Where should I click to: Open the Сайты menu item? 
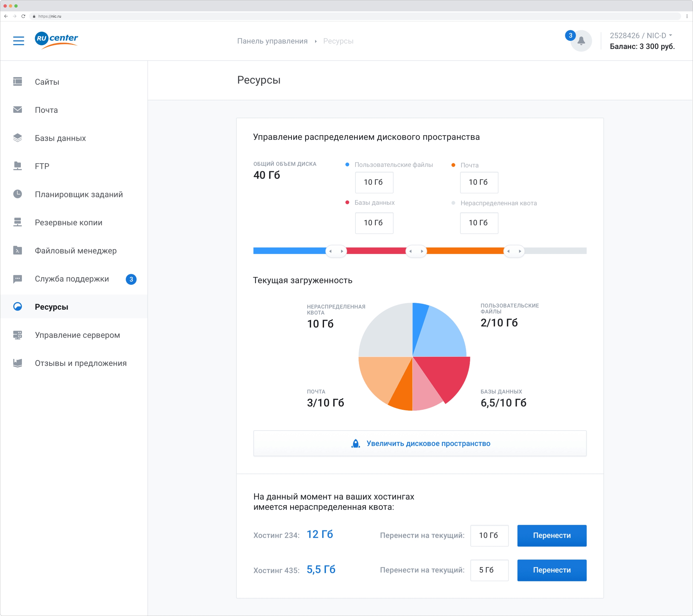[47, 82]
